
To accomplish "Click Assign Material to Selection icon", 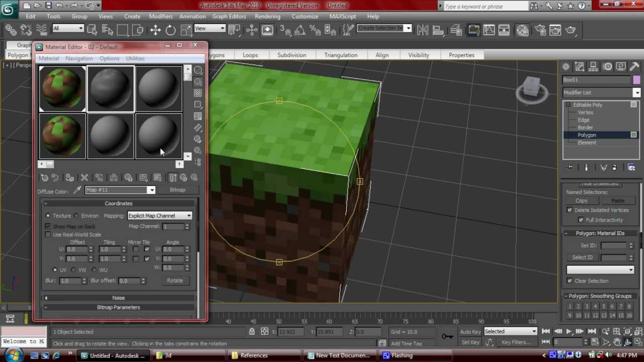I will (69, 177).
